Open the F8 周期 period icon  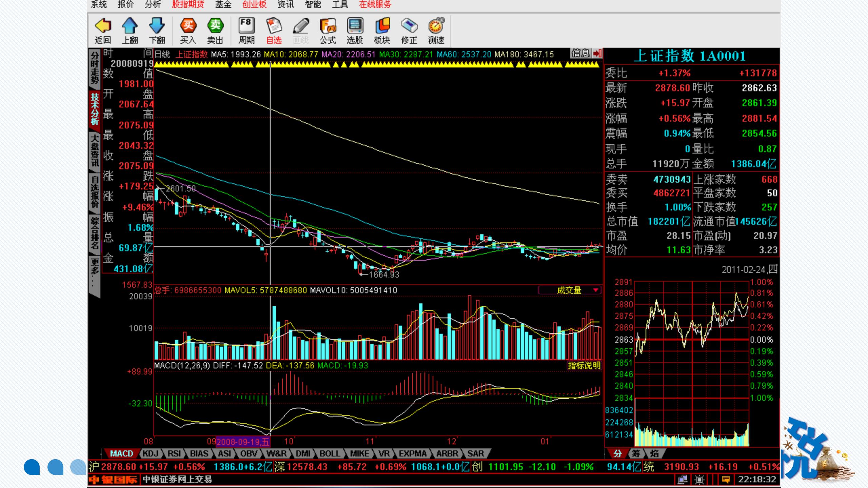(x=246, y=30)
